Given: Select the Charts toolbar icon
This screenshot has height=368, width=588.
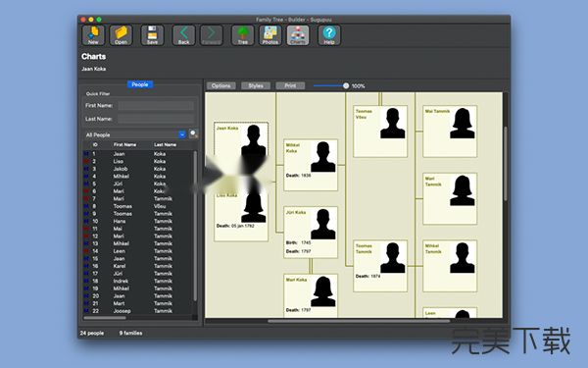Looking at the screenshot, I should point(298,35).
